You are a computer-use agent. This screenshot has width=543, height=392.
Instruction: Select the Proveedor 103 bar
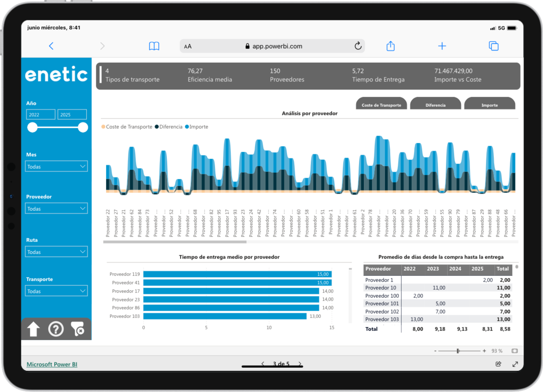(x=225, y=316)
